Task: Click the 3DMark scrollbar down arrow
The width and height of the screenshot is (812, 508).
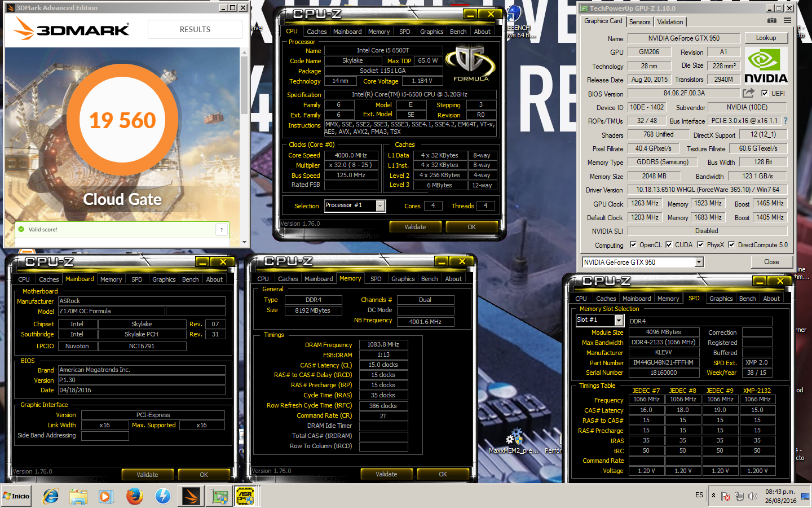Action: (245, 242)
